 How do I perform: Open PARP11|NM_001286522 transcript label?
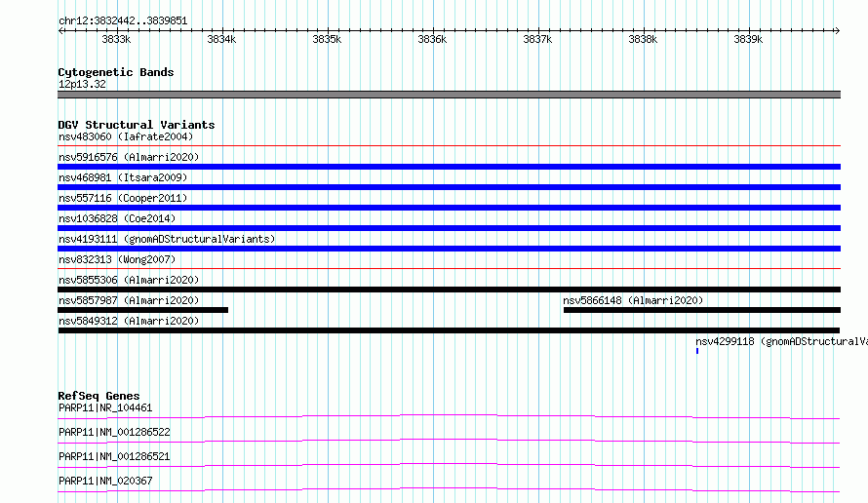coord(114,432)
